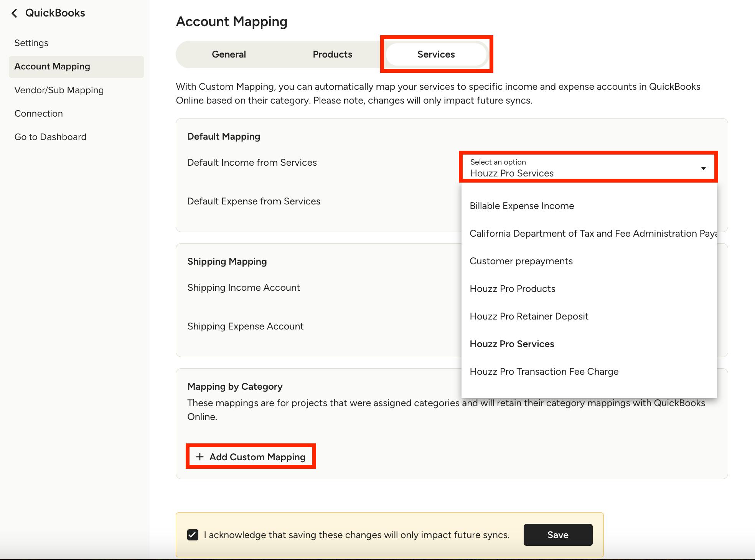Select the highlighted Houzz Pro Services option
This screenshot has height=560, width=755.
[x=512, y=344]
